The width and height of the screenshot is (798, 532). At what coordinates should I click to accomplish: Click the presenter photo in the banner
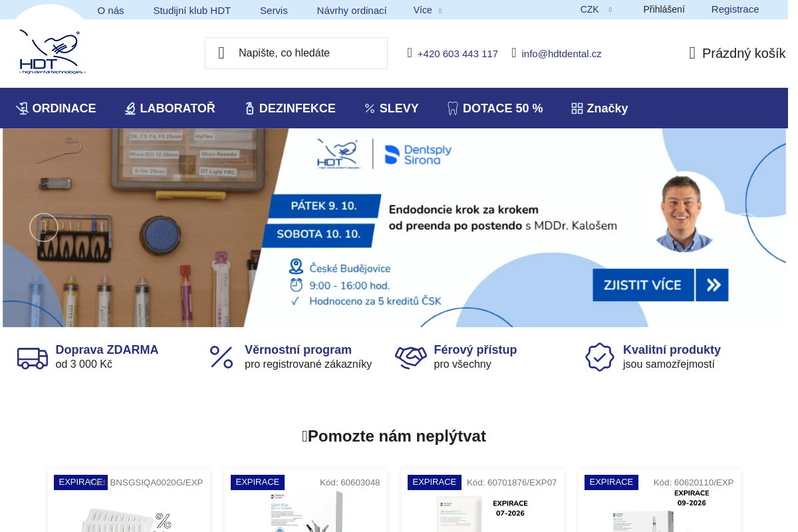coord(684,213)
